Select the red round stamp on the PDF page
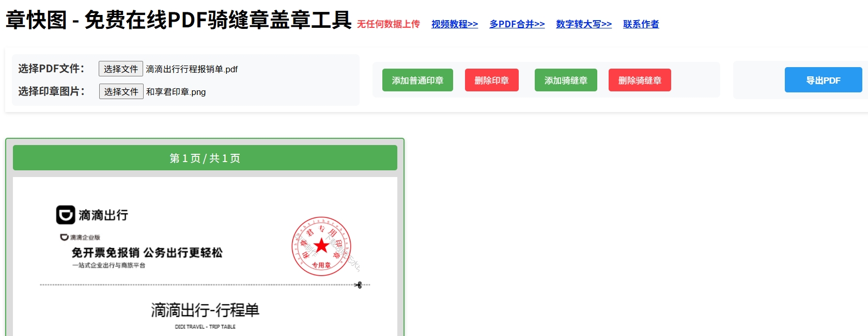This screenshot has width=868, height=336. pyautogui.click(x=321, y=246)
